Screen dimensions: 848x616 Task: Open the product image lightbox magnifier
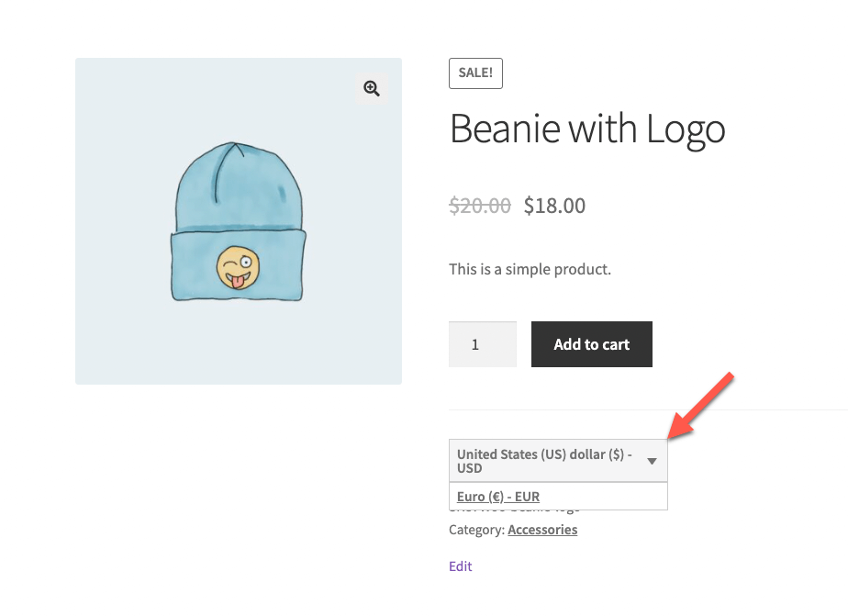click(x=372, y=88)
